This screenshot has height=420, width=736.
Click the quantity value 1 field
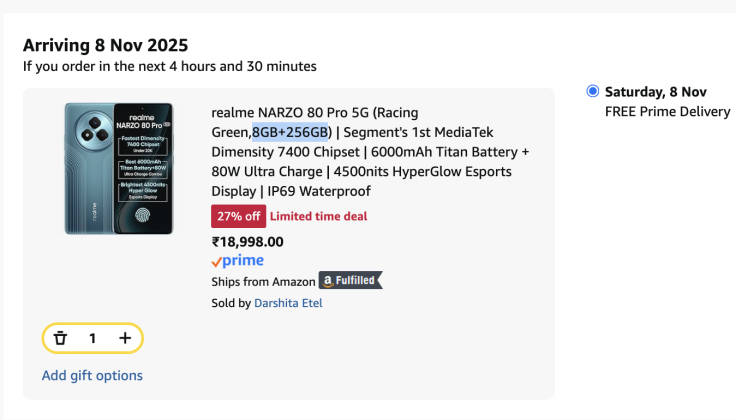click(x=92, y=338)
